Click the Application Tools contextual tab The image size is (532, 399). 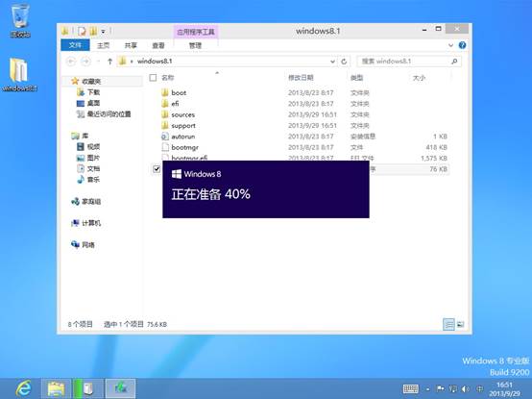point(196,32)
